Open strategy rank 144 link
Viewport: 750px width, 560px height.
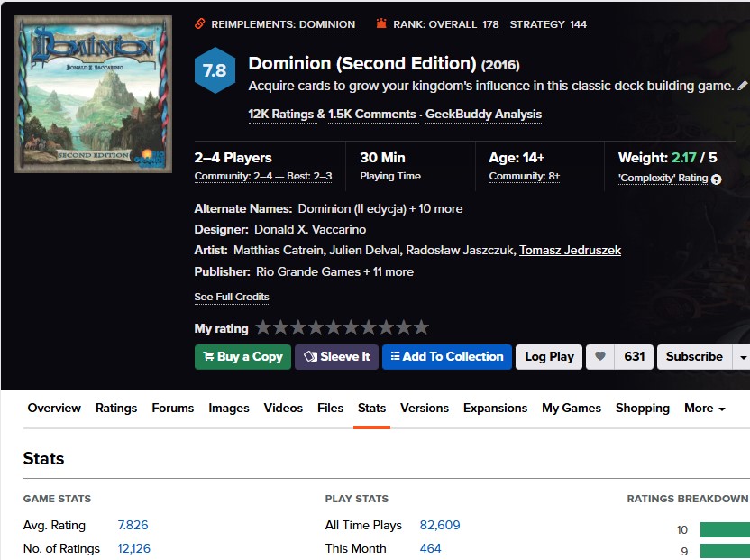coord(578,24)
